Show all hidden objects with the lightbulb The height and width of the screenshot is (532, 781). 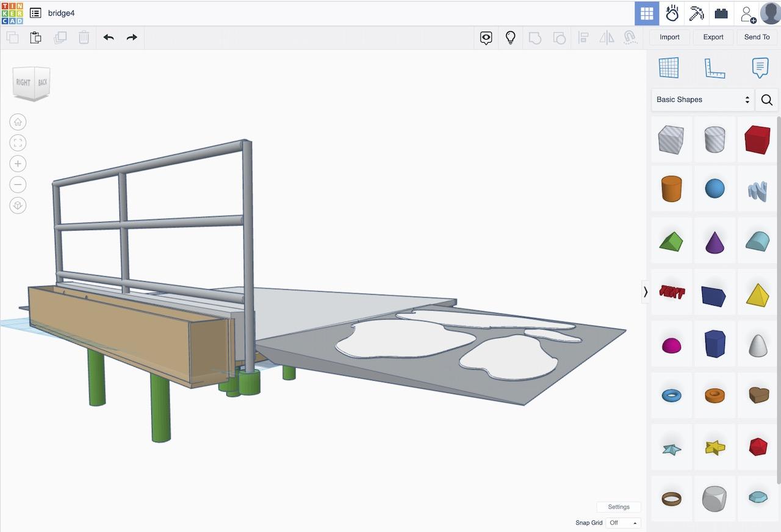pyautogui.click(x=511, y=38)
